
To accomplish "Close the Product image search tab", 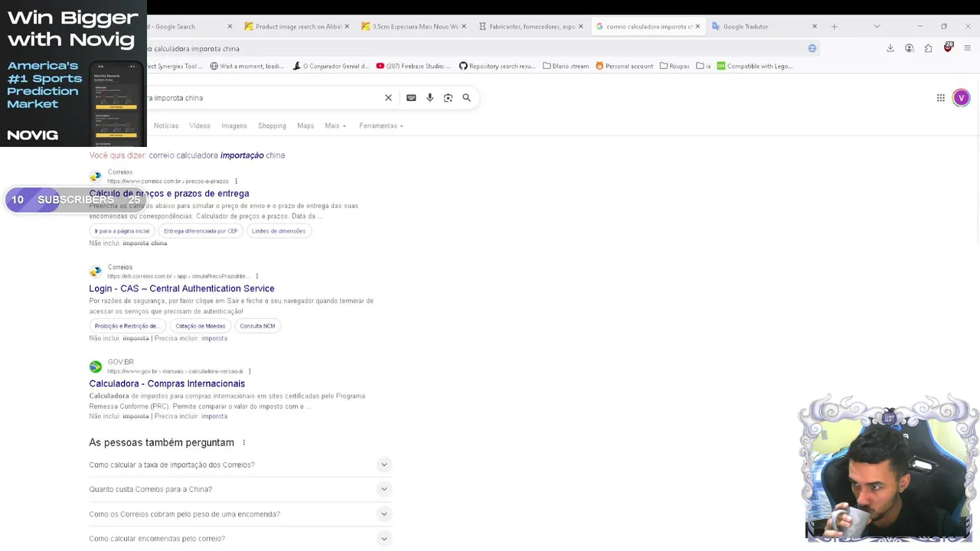I will tap(347, 26).
